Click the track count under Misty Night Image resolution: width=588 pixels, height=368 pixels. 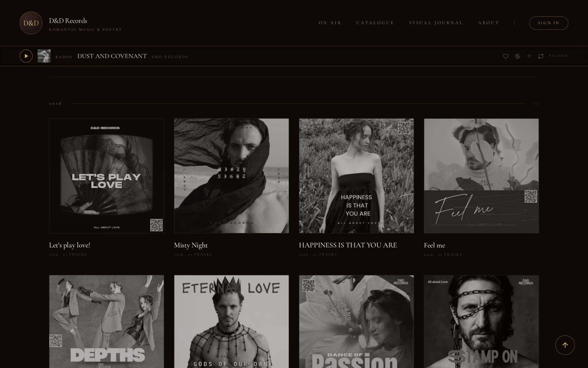click(193, 255)
